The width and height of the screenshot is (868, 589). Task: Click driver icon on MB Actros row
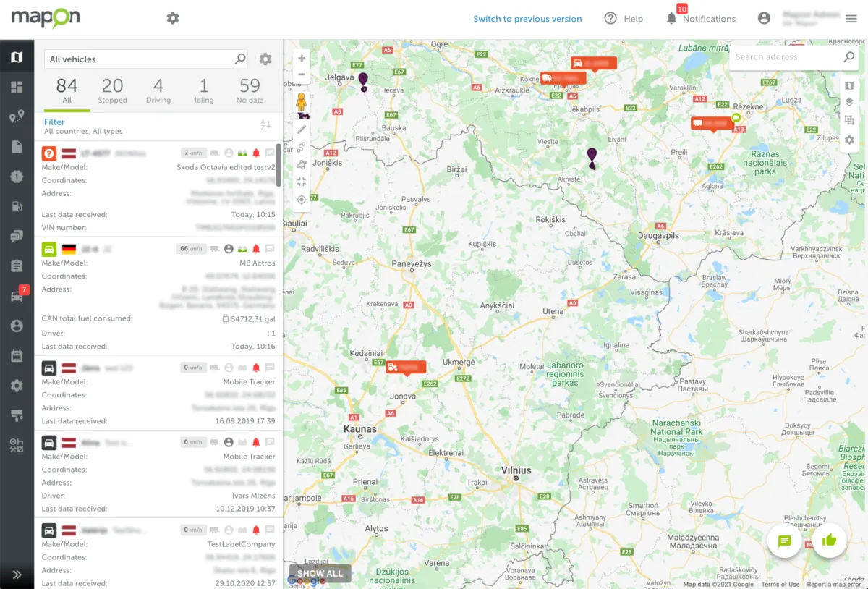229,249
